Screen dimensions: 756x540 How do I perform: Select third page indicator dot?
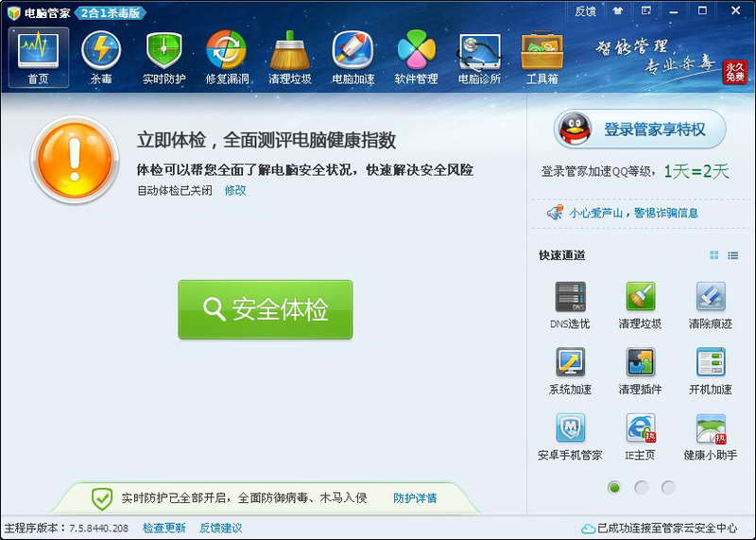668,487
